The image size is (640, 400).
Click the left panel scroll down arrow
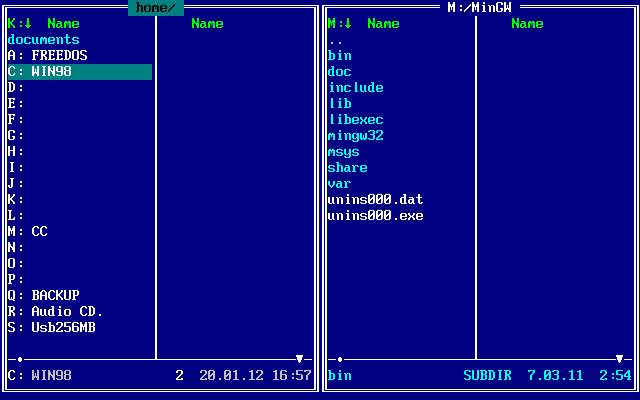click(x=299, y=359)
